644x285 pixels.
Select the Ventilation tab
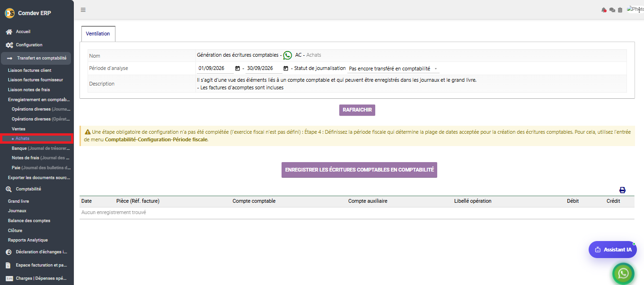click(98, 34)
